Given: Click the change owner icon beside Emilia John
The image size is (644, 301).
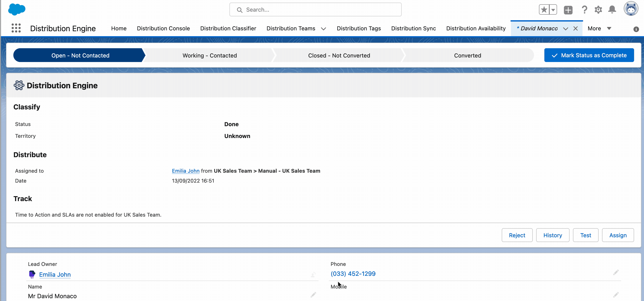Looking at the screenshot, I should coord(313,275).
